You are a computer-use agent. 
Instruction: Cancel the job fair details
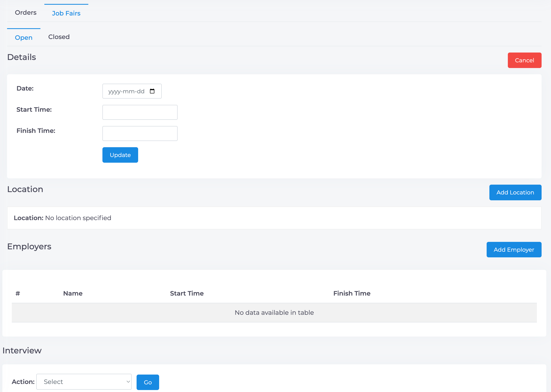coord(525,60)
